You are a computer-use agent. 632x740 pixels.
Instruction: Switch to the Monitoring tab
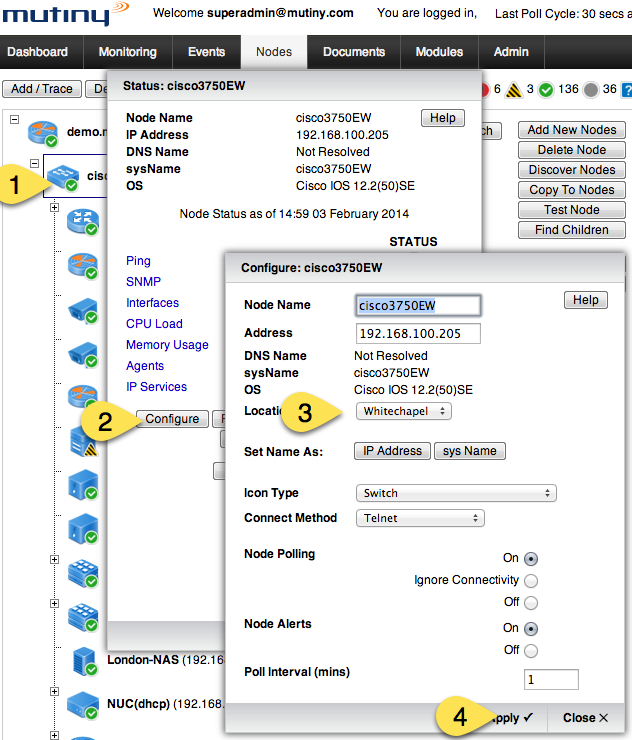[127, 52]
